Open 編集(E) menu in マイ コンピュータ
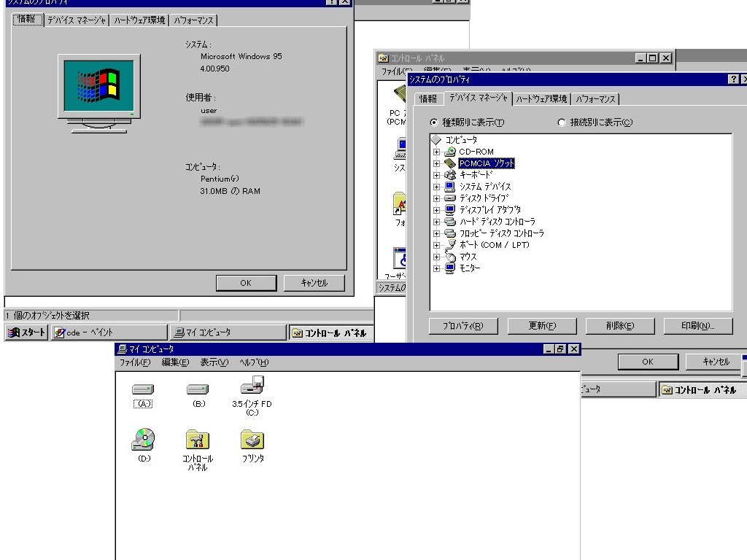Viewport: 747px width, 560px height. pos(175,362)
